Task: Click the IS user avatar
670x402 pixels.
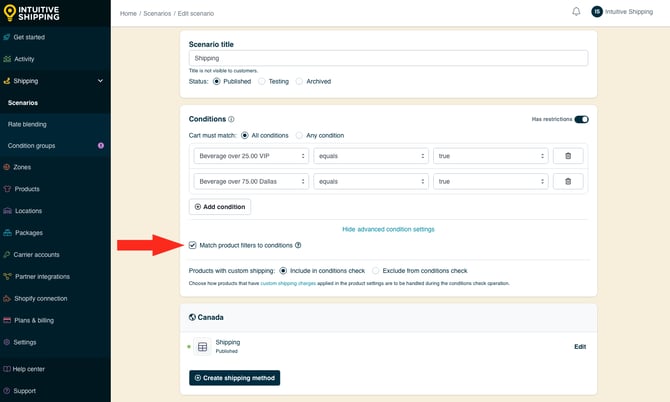Action: tap(597, 12)
